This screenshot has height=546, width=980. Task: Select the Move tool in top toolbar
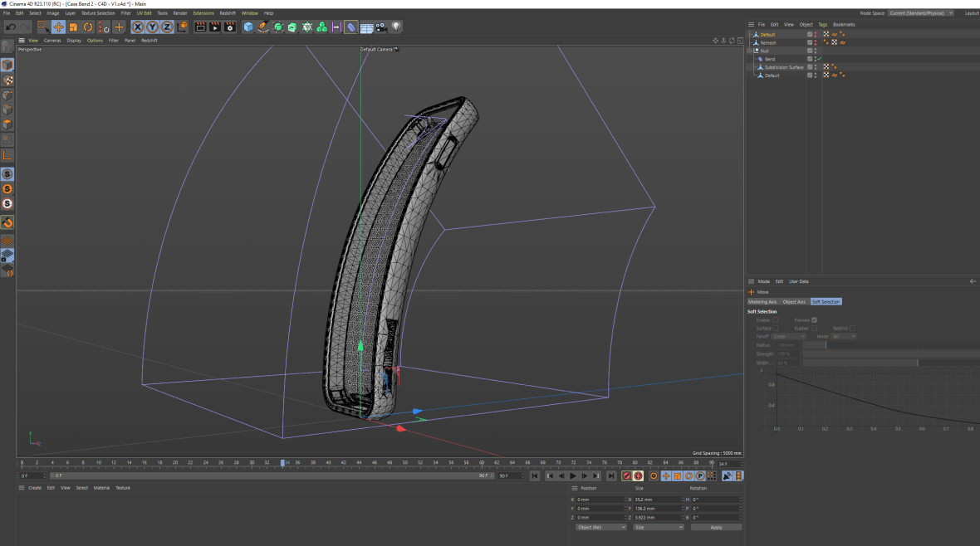point(58,27)
